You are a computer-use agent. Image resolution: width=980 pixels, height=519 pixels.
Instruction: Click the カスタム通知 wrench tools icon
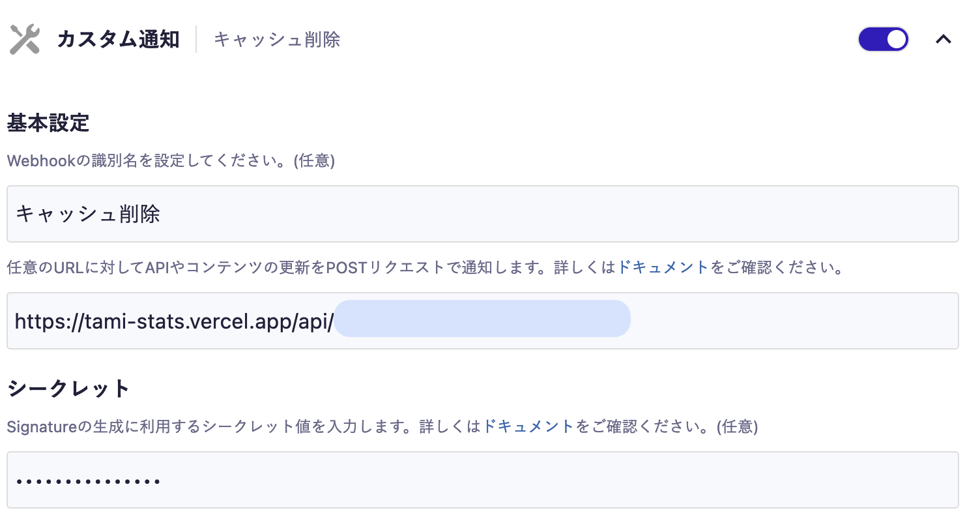click(x=25, y=40)
